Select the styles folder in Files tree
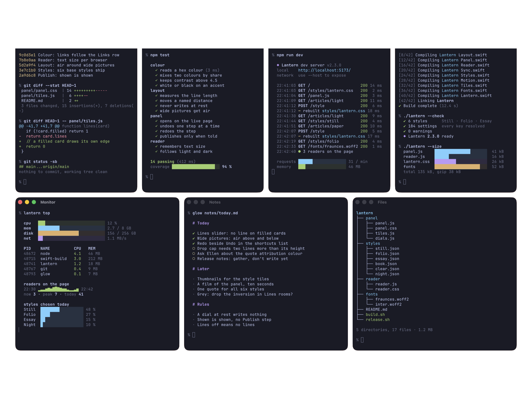Screen dimensions: 532x399 coord(373,243)
